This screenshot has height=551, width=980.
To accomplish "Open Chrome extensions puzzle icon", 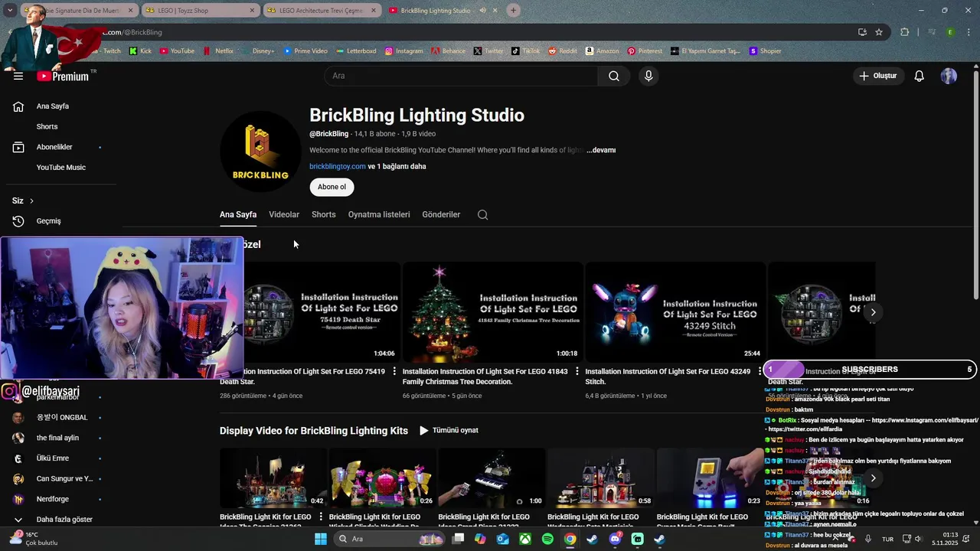I will [x=904, y=32].
